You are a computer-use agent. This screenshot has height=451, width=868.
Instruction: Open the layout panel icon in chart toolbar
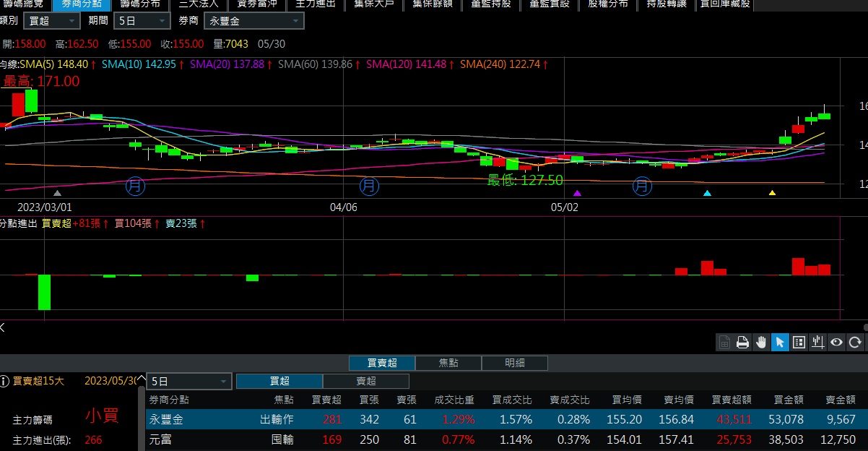[799, 343]
